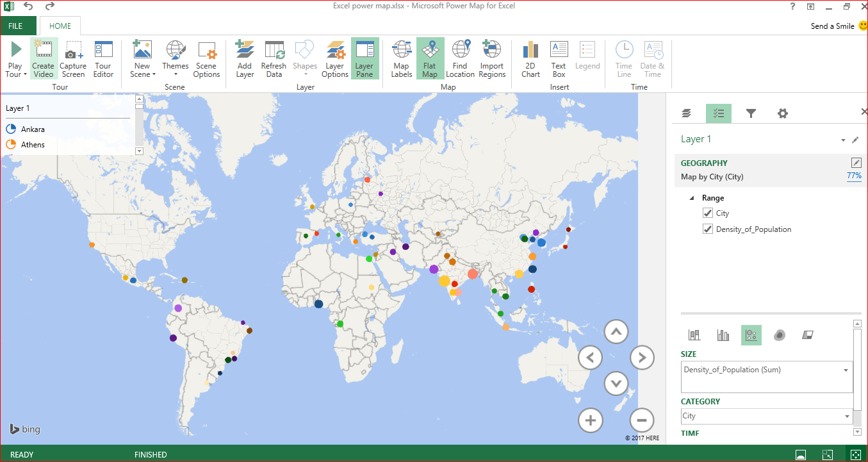The width and height of the screenshot is (868, 462).
Task: Tilt the map down
Action: [616, 383]
